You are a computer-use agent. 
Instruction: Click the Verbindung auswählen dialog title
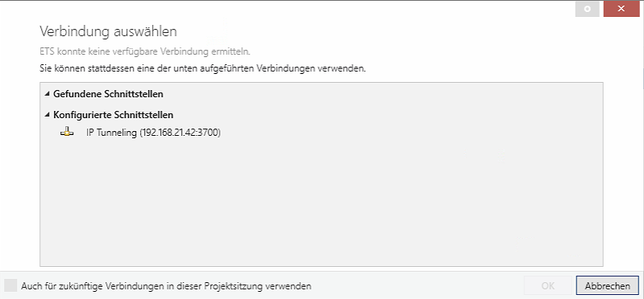coord(109,31)
